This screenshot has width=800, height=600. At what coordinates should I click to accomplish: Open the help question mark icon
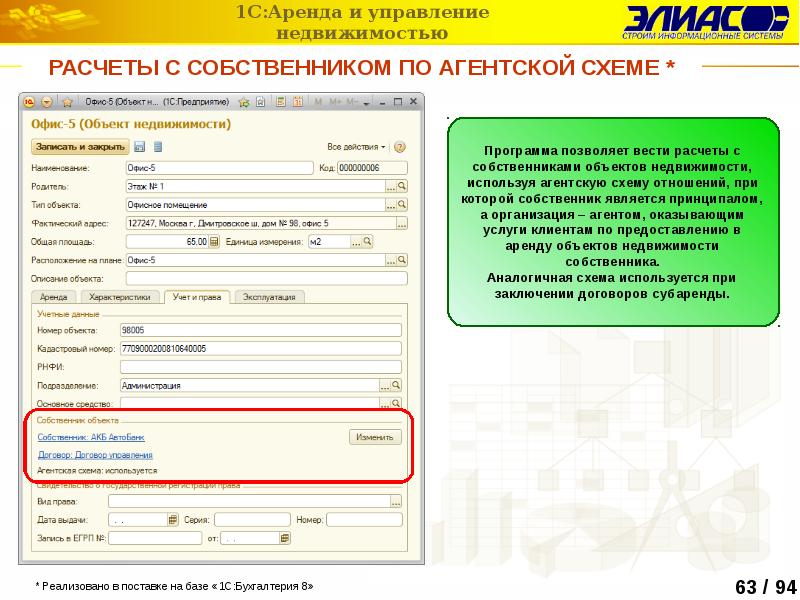coord(400,147)
